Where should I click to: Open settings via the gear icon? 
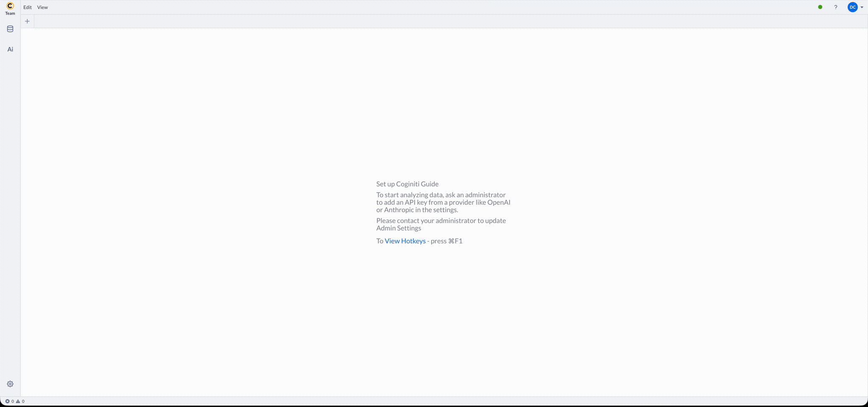pos(10,384)
